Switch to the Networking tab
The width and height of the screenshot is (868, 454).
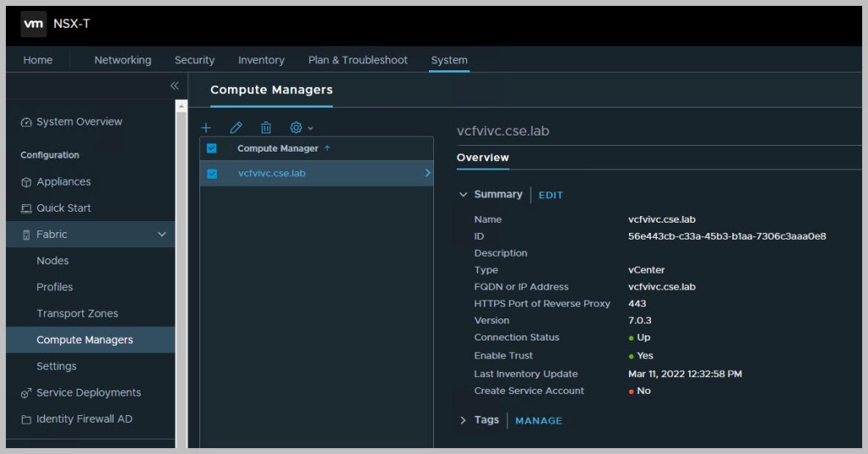click(123, 60)
